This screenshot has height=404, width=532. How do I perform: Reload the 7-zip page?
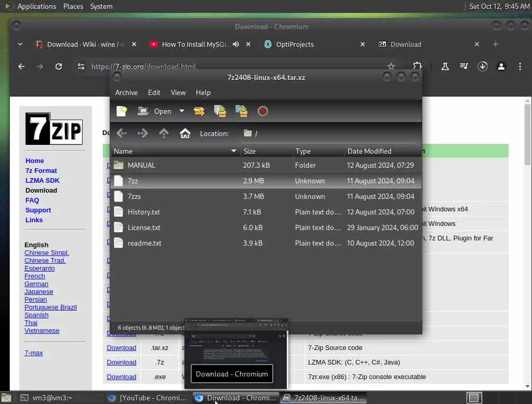click(x=59, y=66)
